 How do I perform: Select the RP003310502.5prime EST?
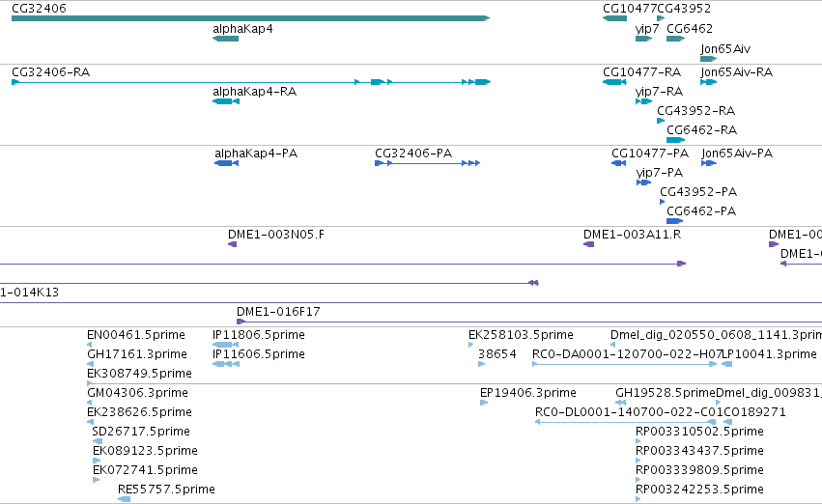[638, 441]
